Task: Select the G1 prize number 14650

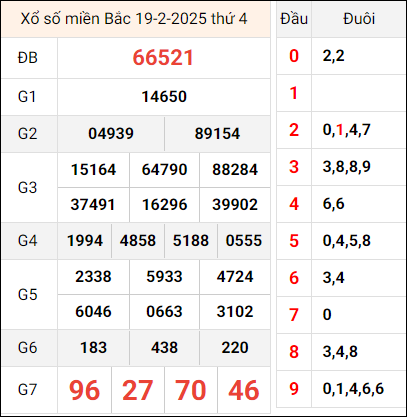Action: point(164,97)
